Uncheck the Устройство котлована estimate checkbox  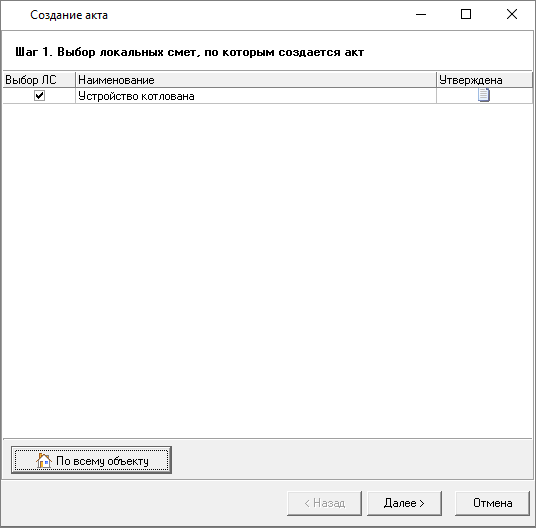point(39,96)
